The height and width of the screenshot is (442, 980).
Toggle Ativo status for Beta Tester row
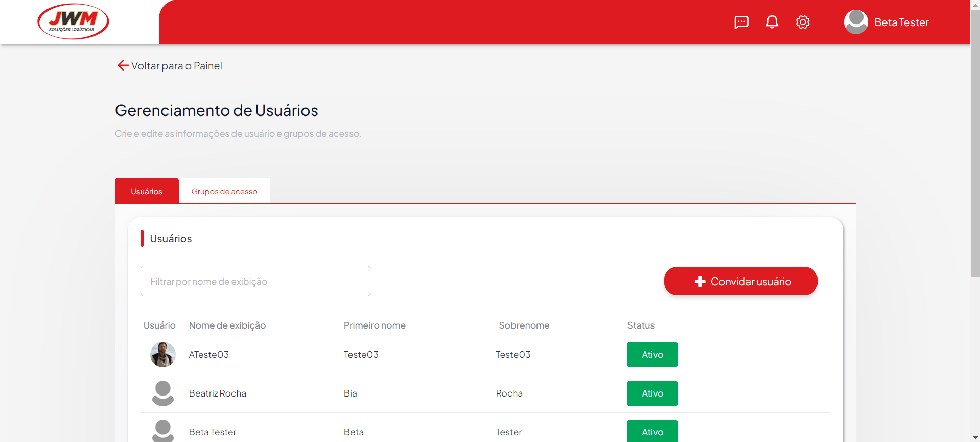[x=652, y=431]
